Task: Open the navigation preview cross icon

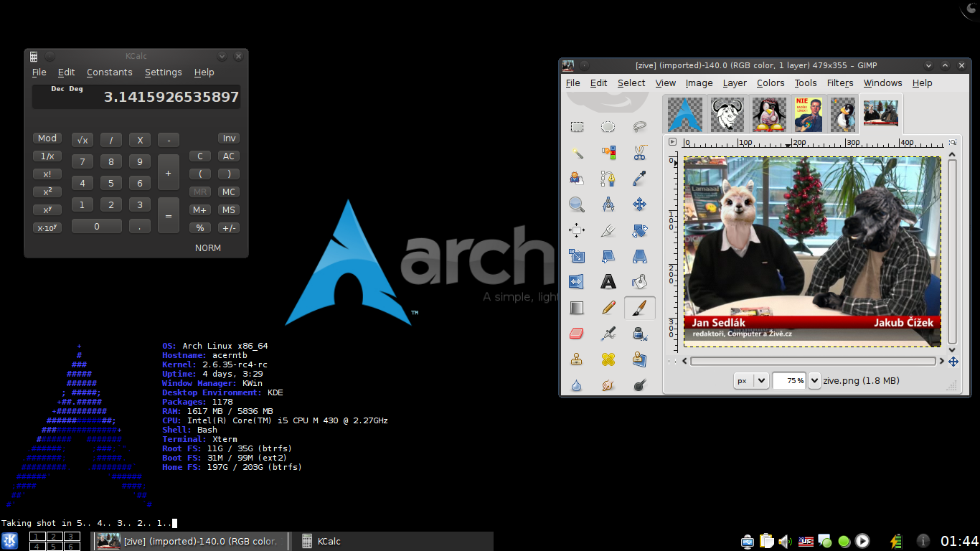Action: tap(953, 362)
